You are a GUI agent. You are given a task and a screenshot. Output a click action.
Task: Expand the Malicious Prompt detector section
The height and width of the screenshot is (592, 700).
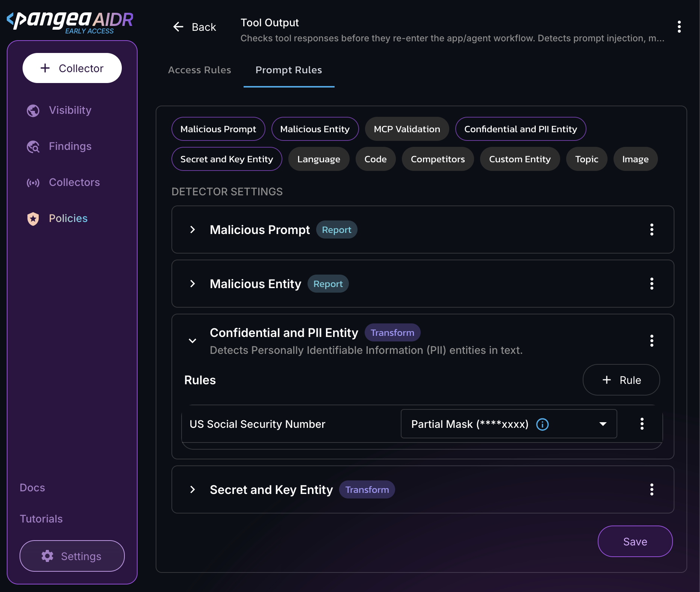192,230
